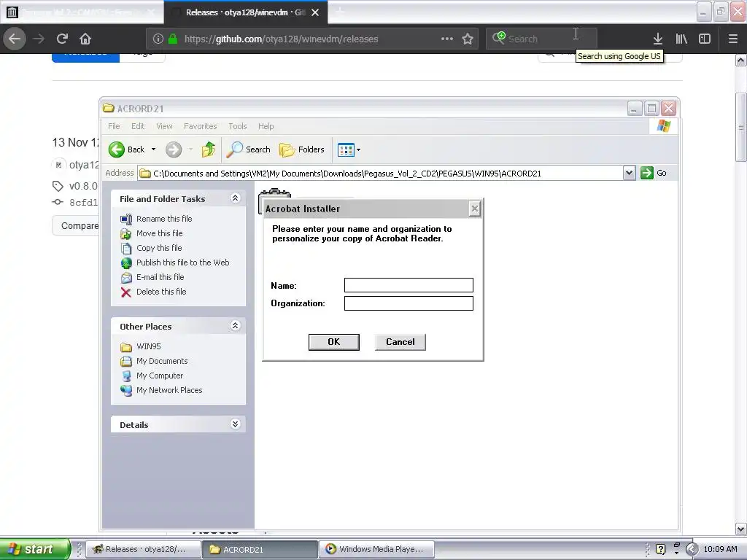Open Help menu in Explorer
Image resolution: width=747 pixels, height=560 pixels.
tap(266, 126)
